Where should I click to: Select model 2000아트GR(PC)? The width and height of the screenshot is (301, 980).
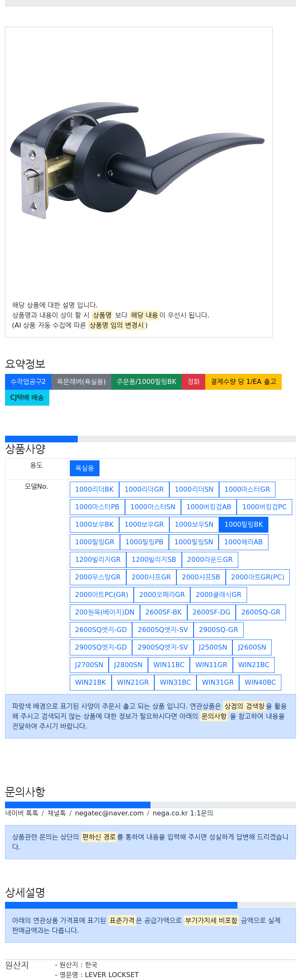coord(257,577)
